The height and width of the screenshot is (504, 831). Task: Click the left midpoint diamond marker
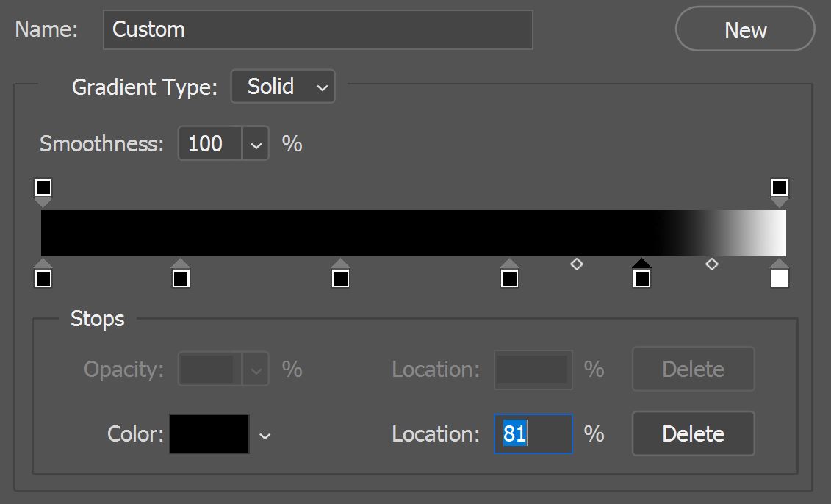(x=576, y=264)
